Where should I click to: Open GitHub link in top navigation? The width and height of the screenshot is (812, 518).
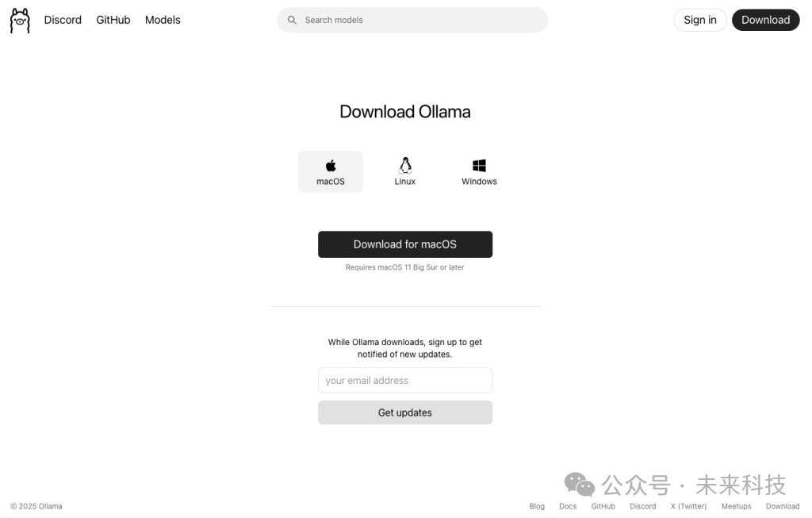pos(113,20)
